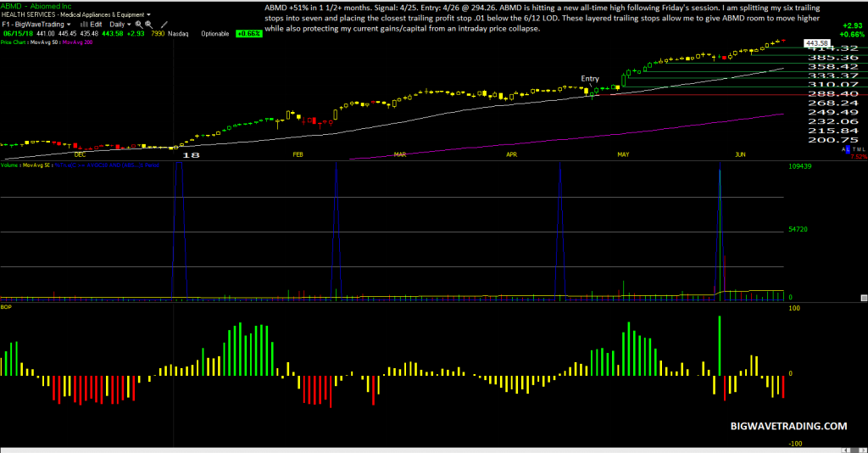Toggle the highlighted L scale option
The height and width of the screenshot is (453, 868).
pyautogui.click(x=848, y=149)
